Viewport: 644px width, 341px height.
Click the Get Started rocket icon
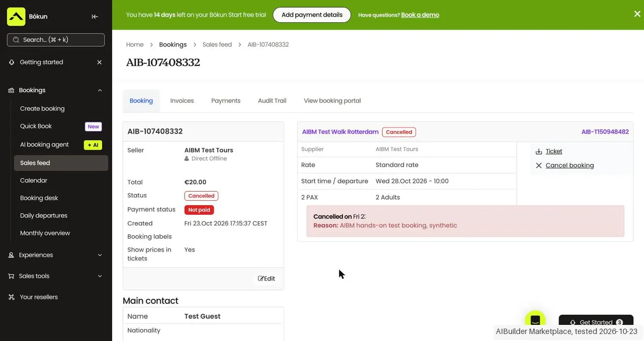click(573, 323)
